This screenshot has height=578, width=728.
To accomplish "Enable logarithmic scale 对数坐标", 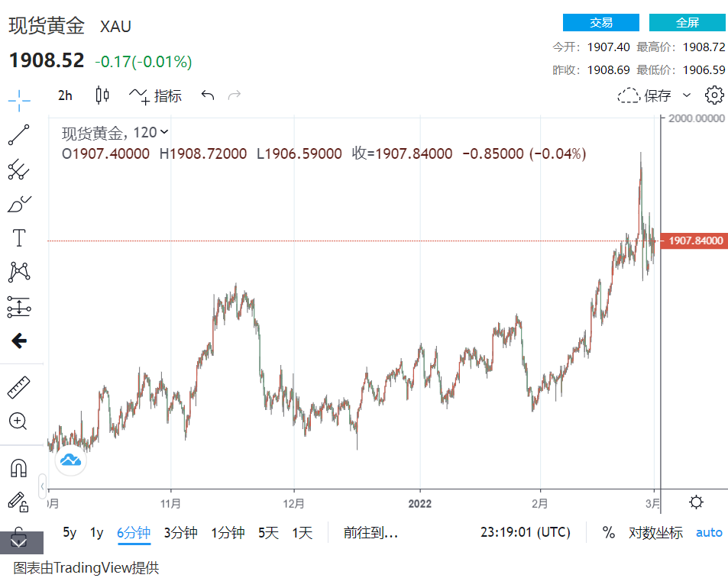I will 655,533.
